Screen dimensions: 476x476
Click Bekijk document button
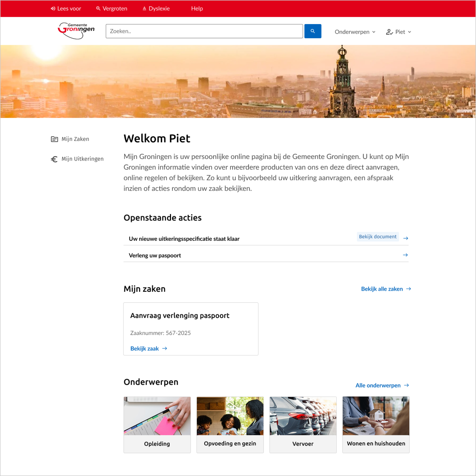pos(378,237)
